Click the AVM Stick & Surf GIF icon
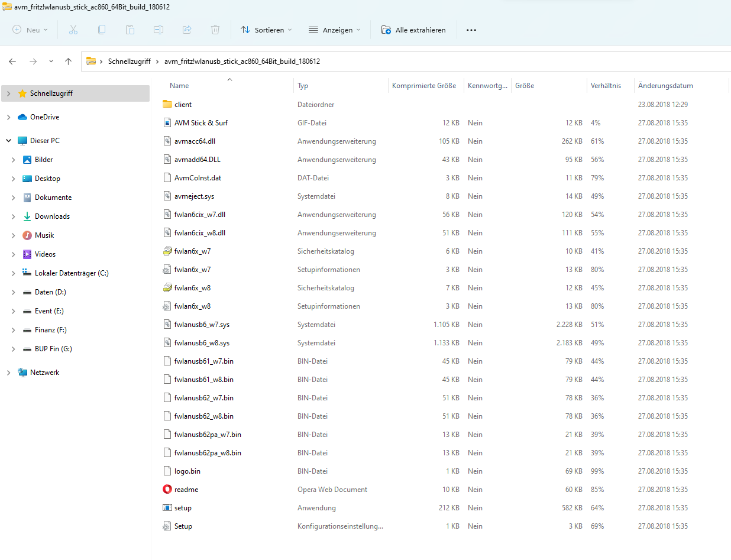Image resolution: width=731 pixels, height=560 pixels. coord(167,122)
